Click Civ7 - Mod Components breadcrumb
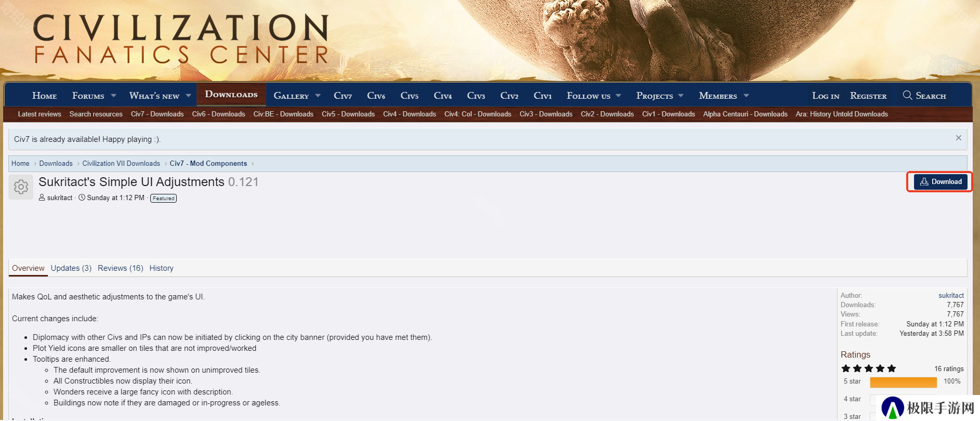This screenshot has height=421, width=980. [208, 163]
